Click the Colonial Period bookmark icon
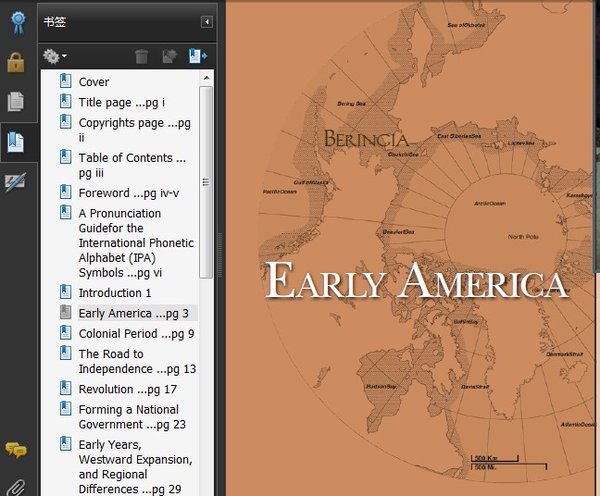600x496 pixels. (66, 332)
